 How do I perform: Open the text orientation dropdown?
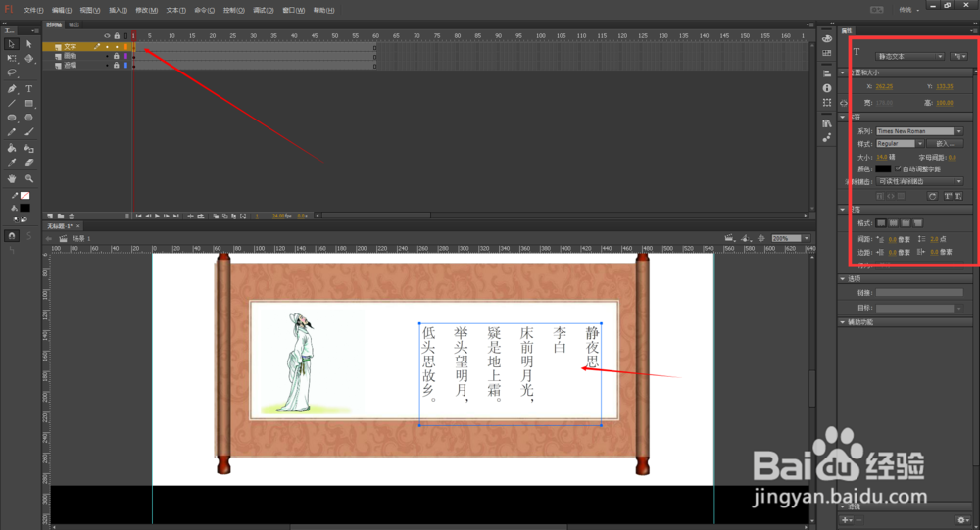(958, 56)
